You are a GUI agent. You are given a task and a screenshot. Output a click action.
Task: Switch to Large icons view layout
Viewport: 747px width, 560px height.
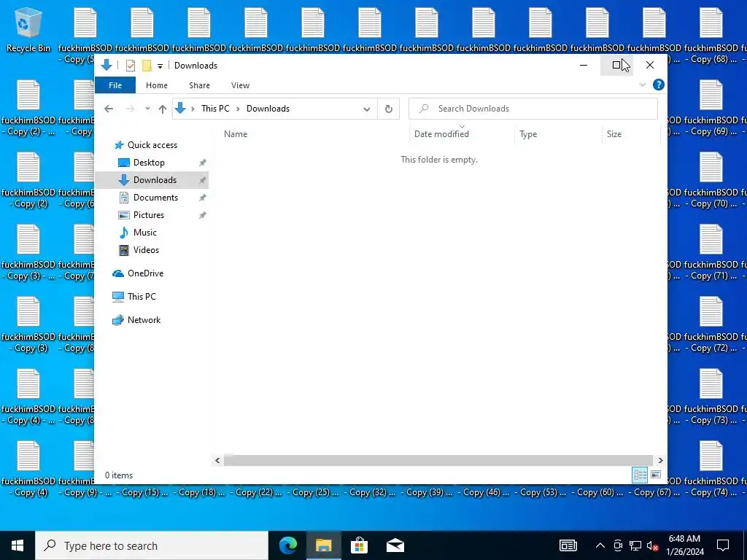click(656, 475)
